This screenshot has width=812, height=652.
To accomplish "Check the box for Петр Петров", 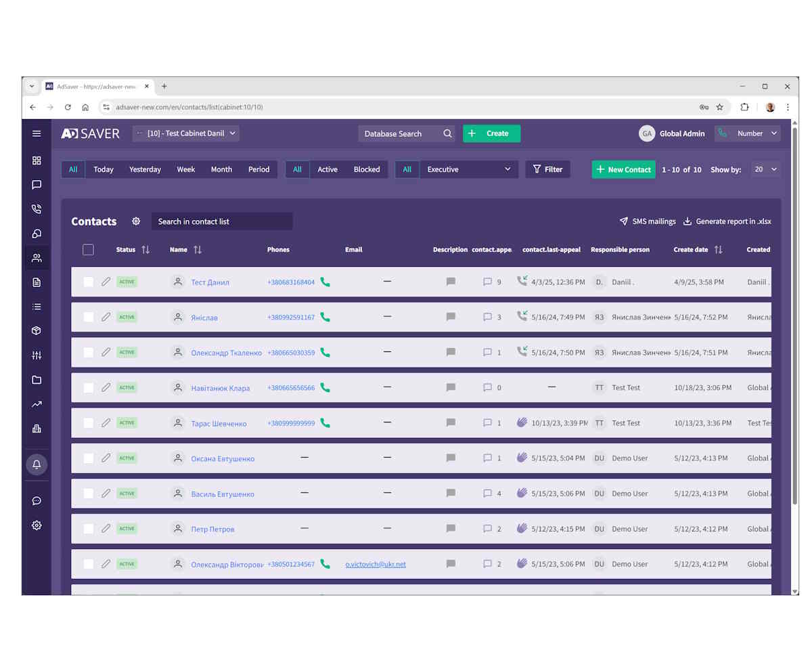I will [x=89, y=529].
